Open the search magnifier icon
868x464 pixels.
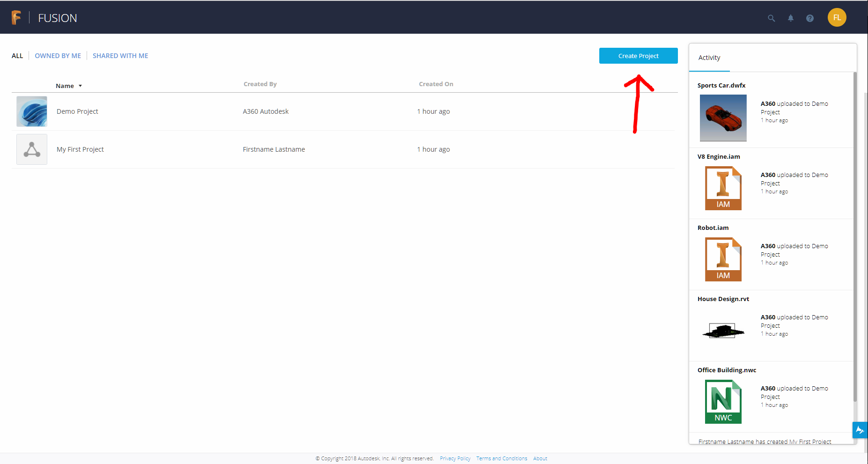pos(771,18)
